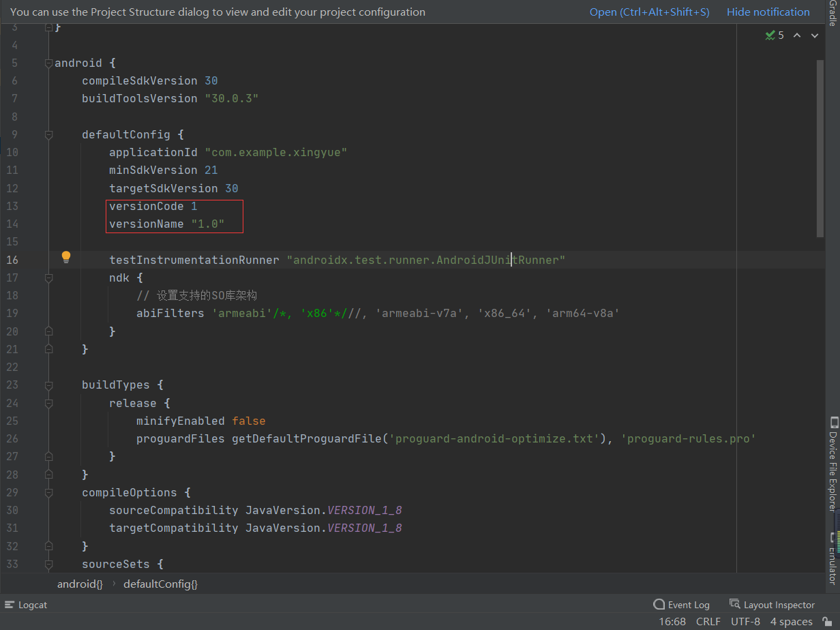Click the fold end marker at line 3
Screen dimensions: 840x630
tap(48, 27)
